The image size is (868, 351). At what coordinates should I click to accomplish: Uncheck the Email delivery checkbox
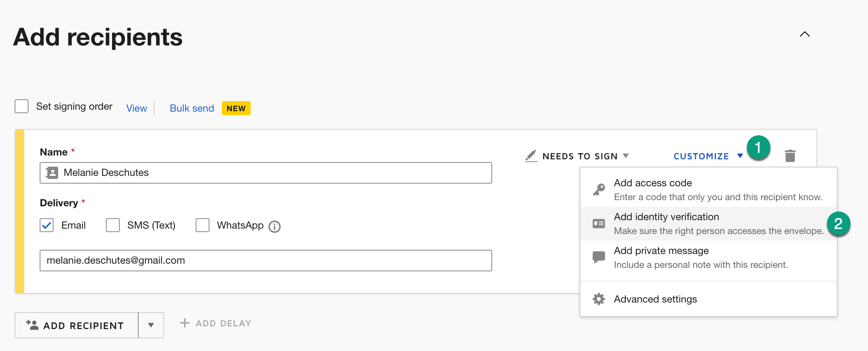47,225
